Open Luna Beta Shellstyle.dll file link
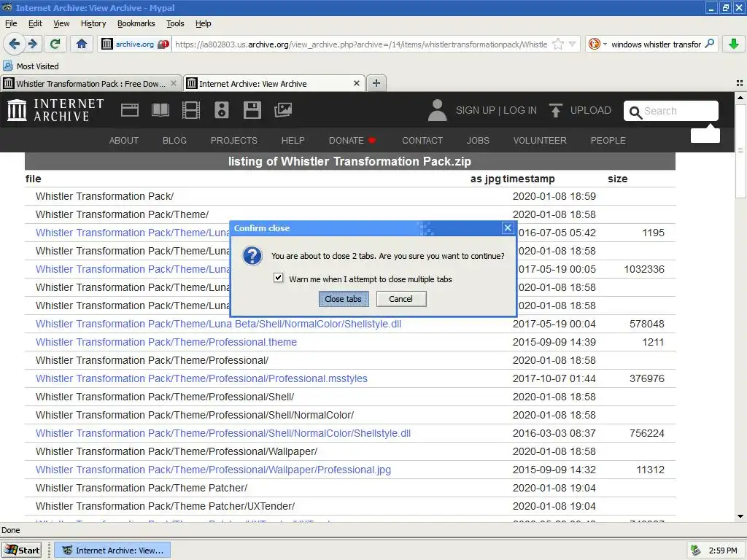The image size is (747, 560). 219,324
